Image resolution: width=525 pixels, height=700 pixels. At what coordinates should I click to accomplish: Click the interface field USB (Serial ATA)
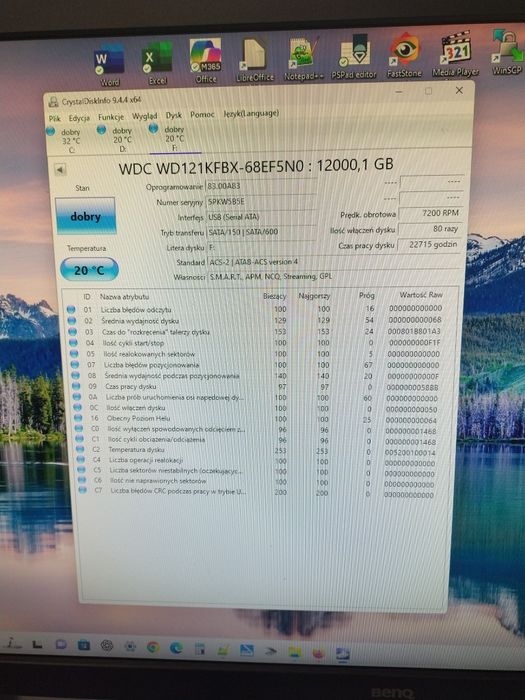[x=261, y=217]
